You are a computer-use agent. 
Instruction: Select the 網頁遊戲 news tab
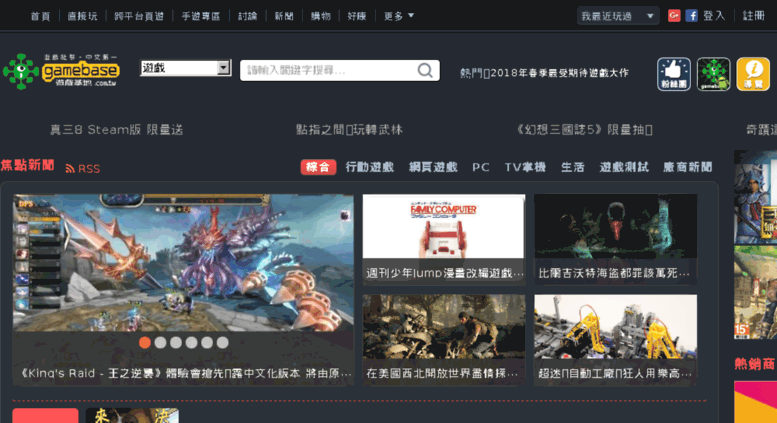433,167
